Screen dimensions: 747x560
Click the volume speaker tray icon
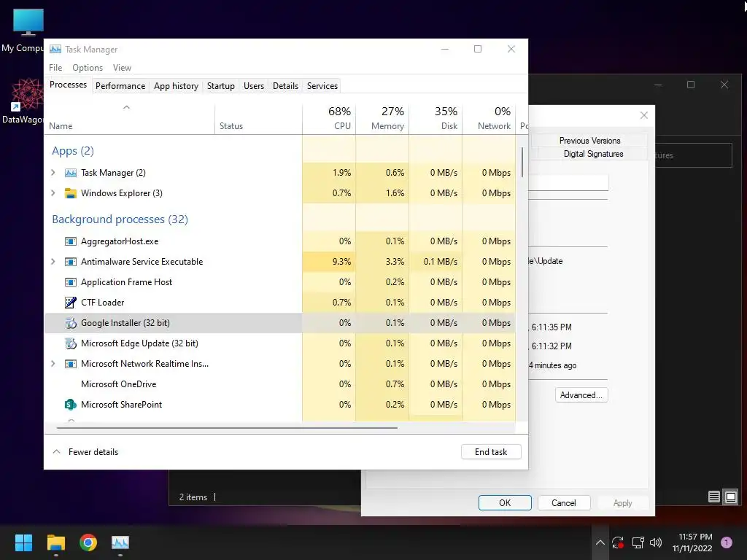[656, 542]
